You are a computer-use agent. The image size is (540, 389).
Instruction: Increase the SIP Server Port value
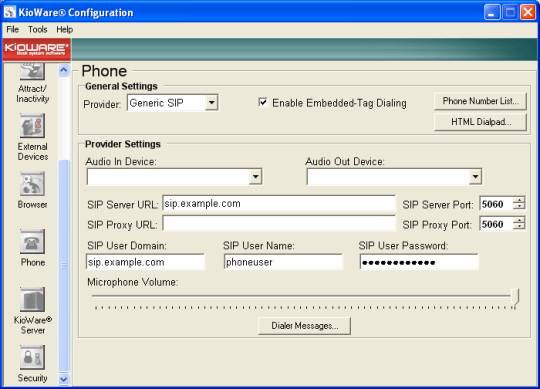coord(519,200)
